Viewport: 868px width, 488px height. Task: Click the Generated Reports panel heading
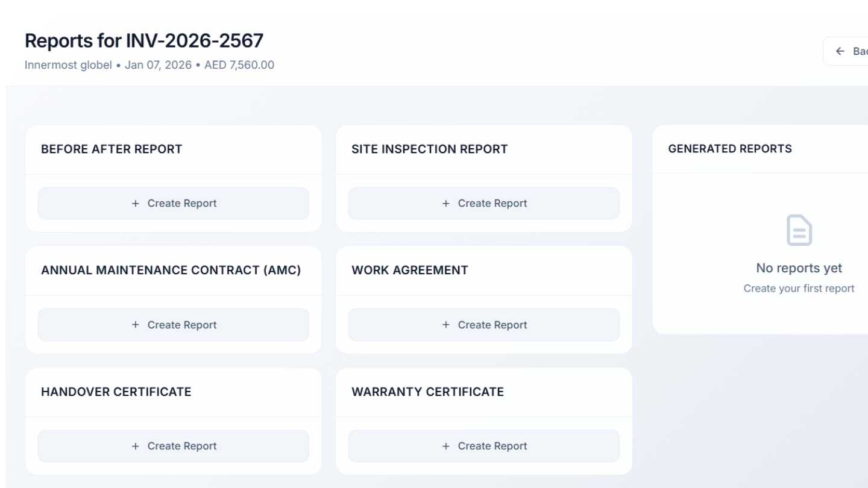(729, 149)
